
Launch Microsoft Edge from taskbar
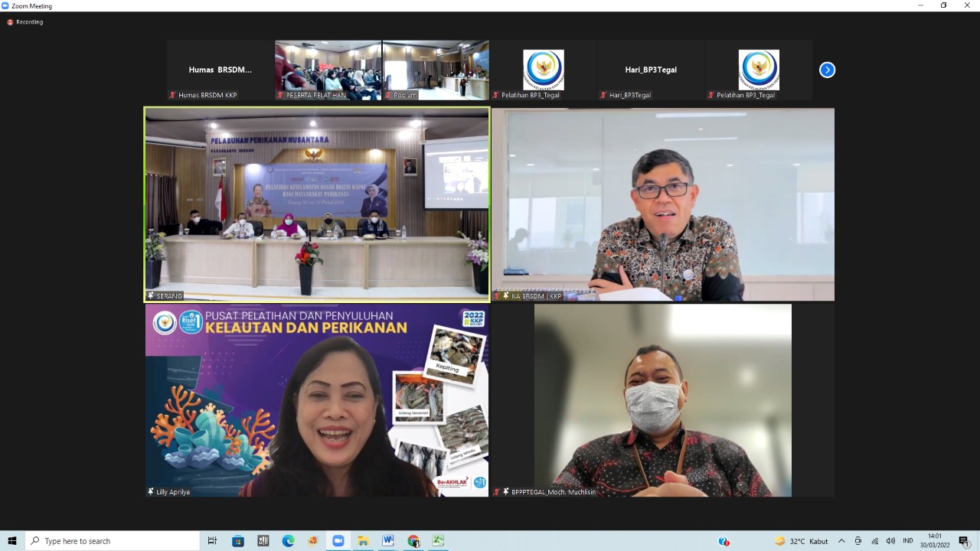(288, 541)
